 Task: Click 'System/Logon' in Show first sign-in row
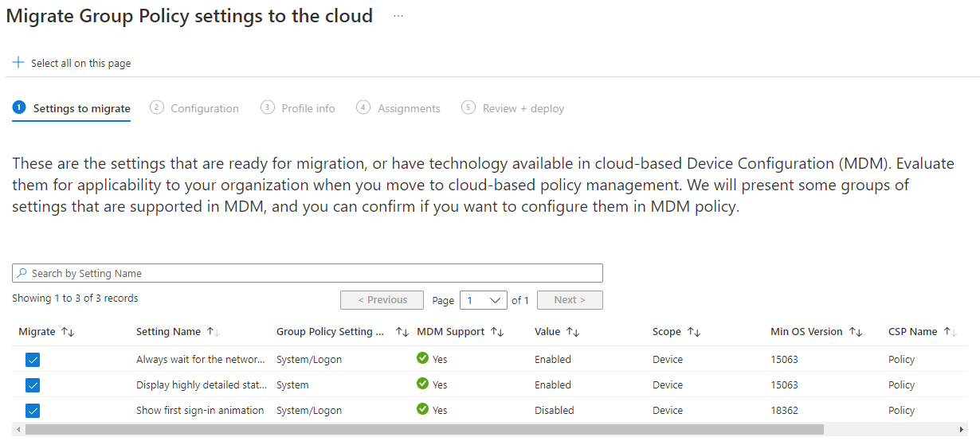(x=309, y=410)
